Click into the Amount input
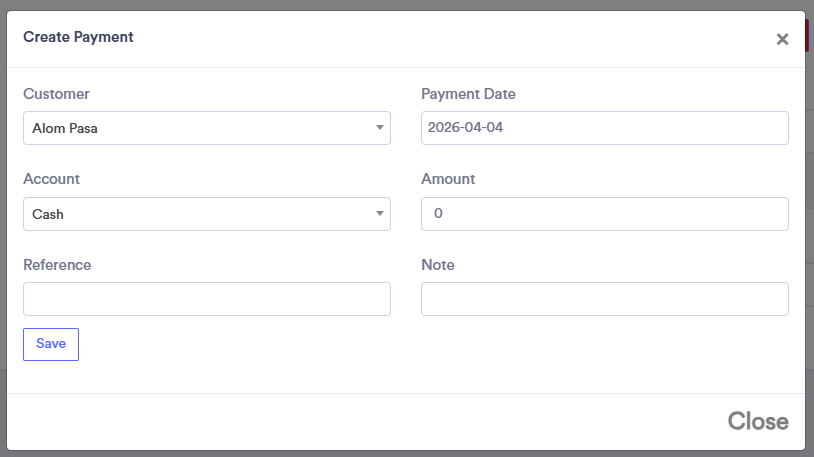 tap(604, 214)
